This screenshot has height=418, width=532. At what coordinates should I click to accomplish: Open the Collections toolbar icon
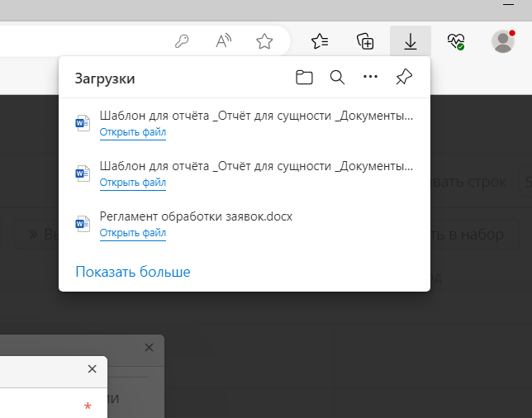pos(365,41)
